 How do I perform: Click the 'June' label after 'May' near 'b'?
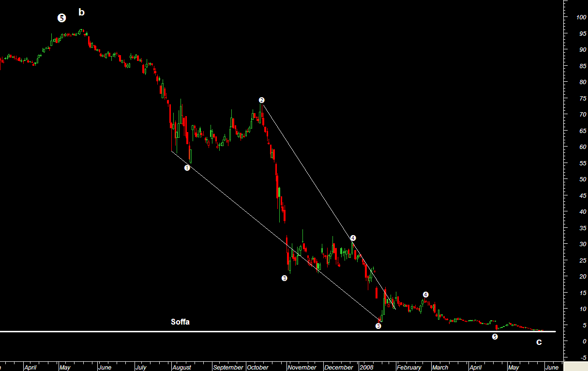point(105,367)
